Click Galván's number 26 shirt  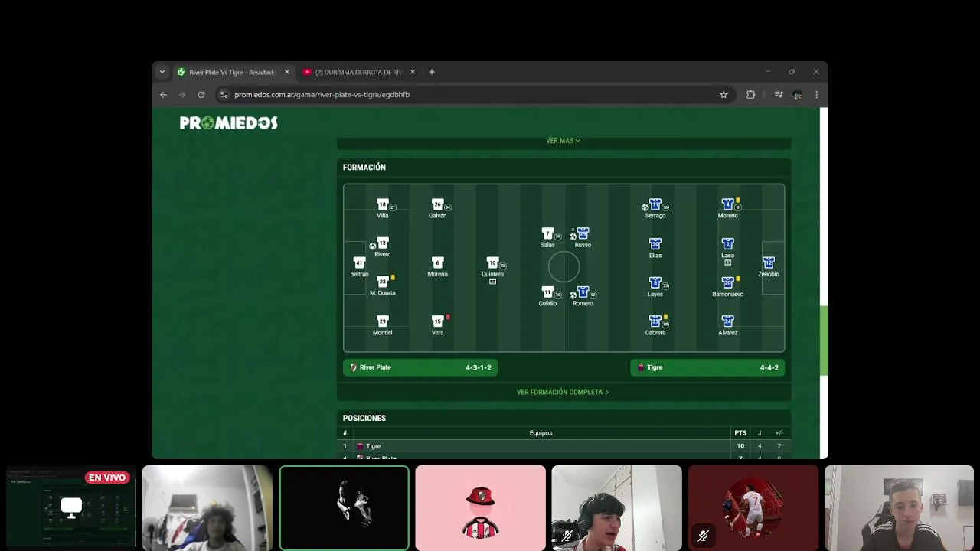coord(437,204)
